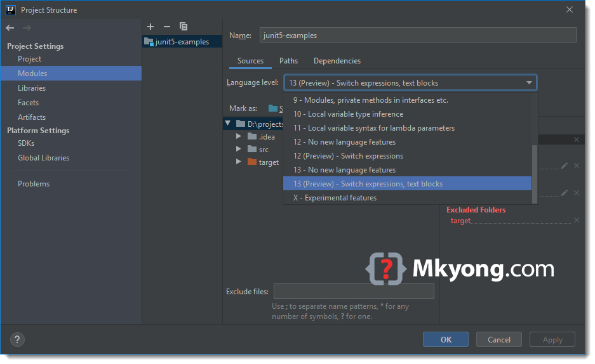Switch to the Dependencies tab
This screenshot has width=595, height=364.
point(337,61)
